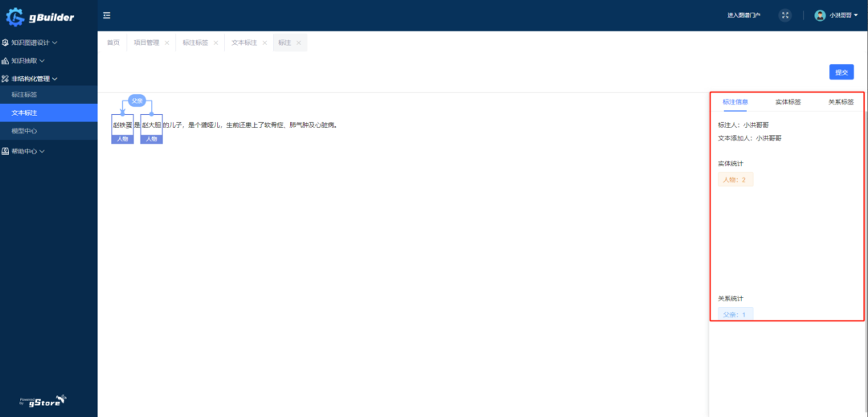Click the 非结构化管理 menu icon
This screenshot has height=417, width=868.
click(x=5, y=79)
